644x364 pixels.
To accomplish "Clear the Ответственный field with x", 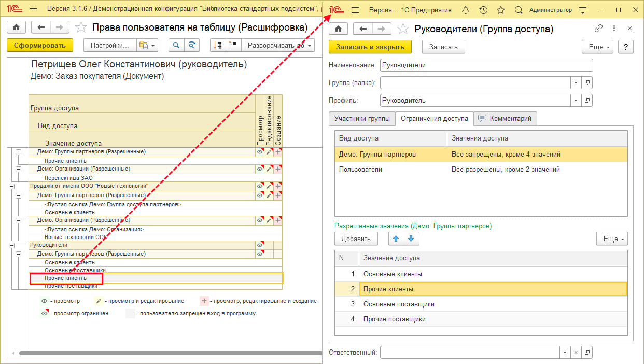I will point(576,352).
